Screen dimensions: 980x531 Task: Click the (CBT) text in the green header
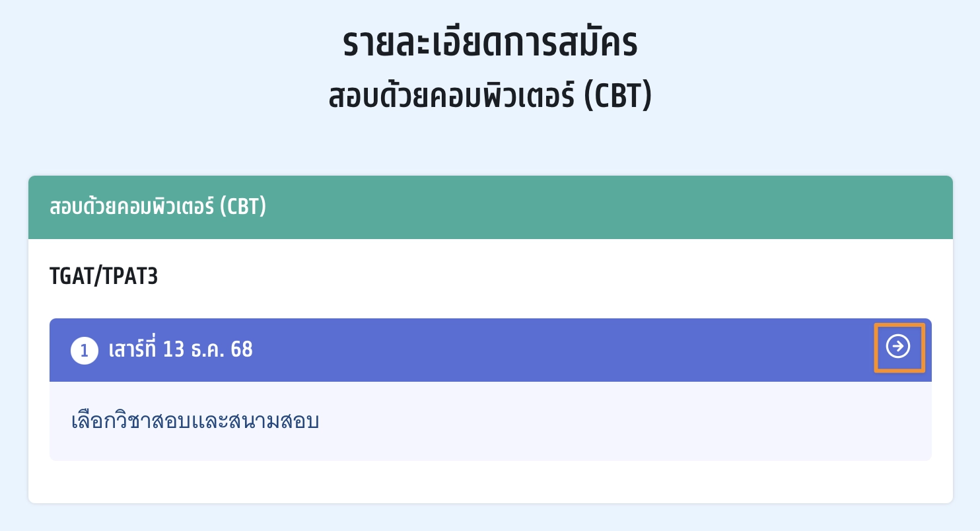click(243, 207)
